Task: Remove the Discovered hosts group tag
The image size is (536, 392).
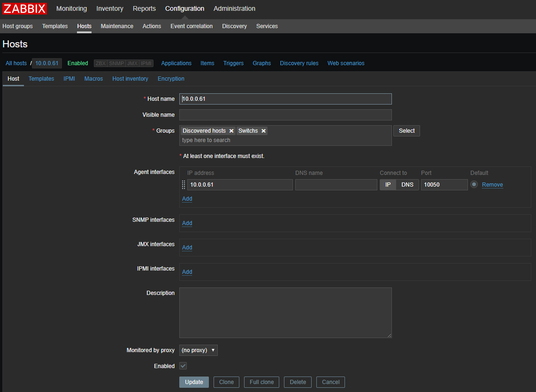Action: pos(231,131)
